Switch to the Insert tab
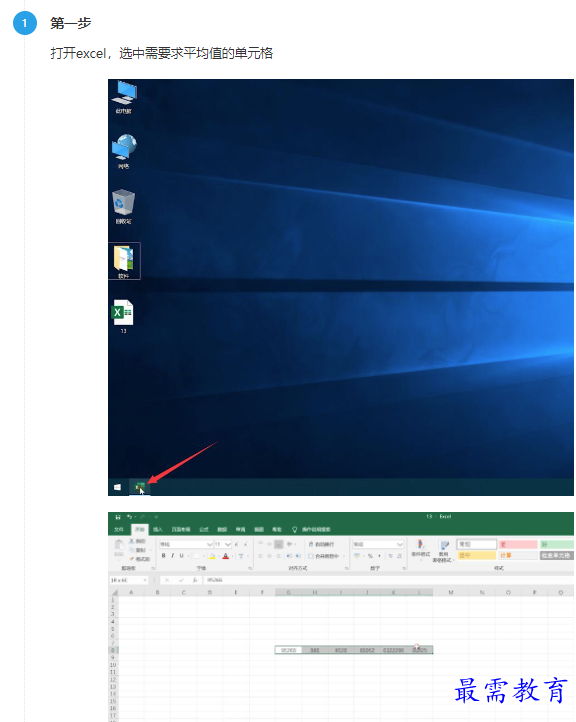The width and height of the screenshot is (576, 722). click(158, 530)
